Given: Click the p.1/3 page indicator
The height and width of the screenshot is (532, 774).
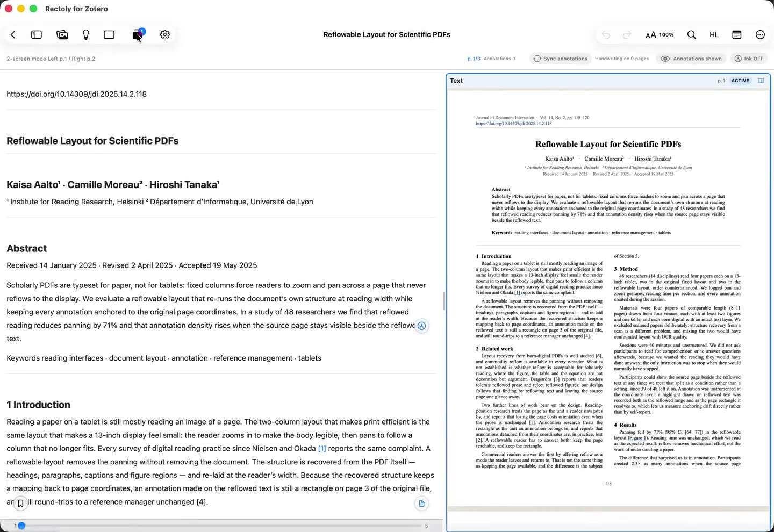Looking at the screenshot, I should [x=474, y=59].
